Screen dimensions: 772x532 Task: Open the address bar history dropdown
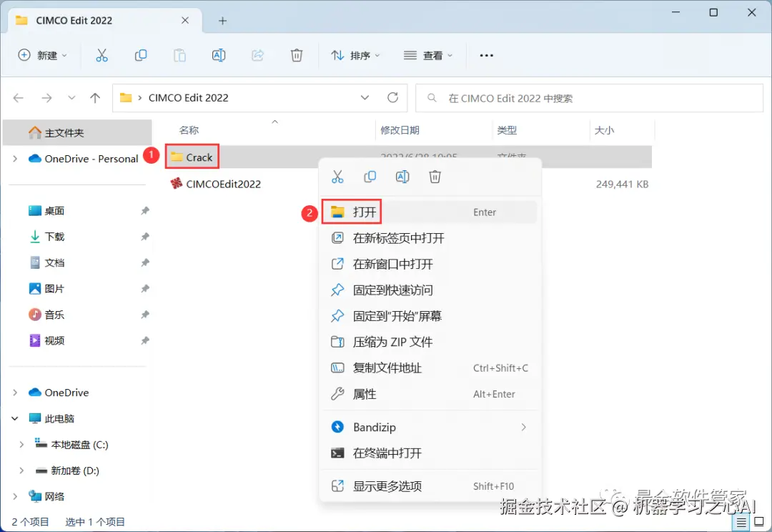(x=365, y=97)
